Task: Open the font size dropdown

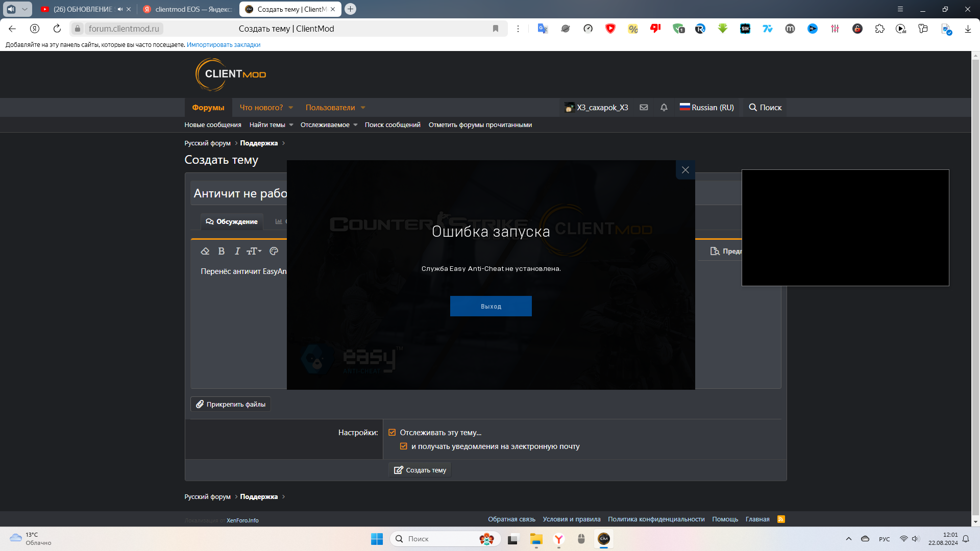Action: click(254, 251)
